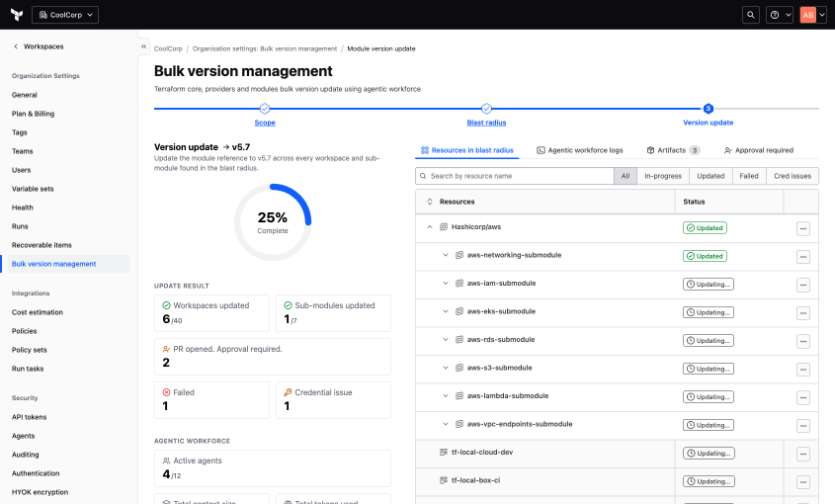The image size is (835, 504).
Task: Collapse the Hashicorp/aws module tree
Action: (430, 227)
